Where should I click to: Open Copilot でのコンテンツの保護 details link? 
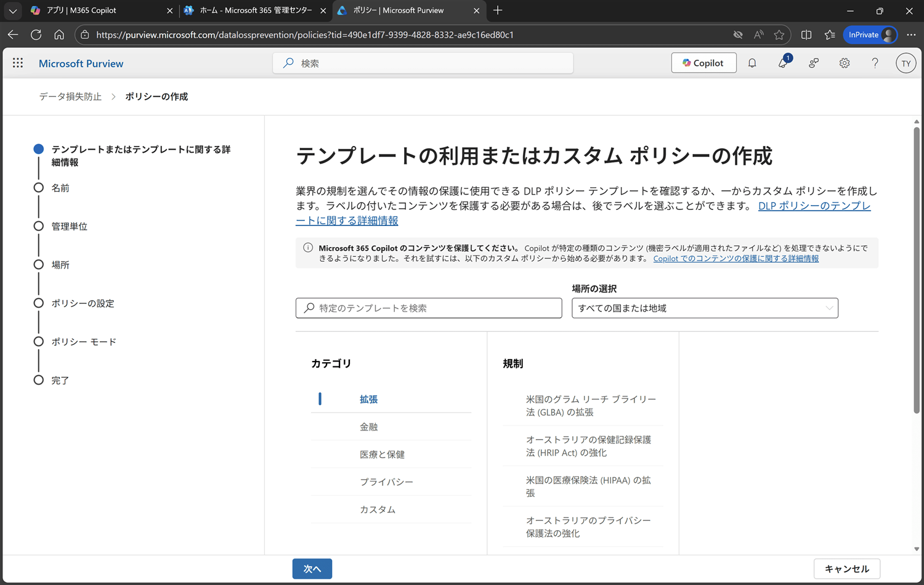pyautogui.click(x=736, y=259)
